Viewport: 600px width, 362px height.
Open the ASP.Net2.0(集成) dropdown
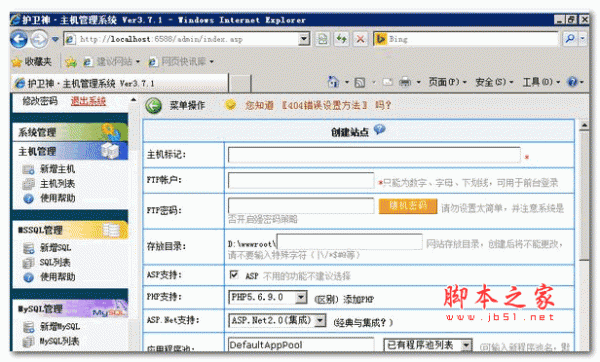(277, 320)
